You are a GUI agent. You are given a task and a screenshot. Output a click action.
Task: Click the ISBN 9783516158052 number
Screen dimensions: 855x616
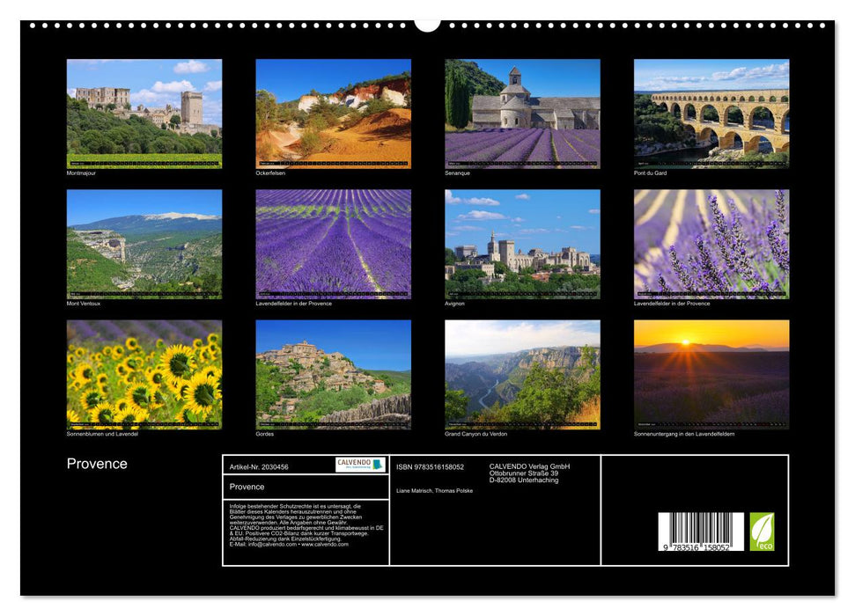[x=430, y=467]
